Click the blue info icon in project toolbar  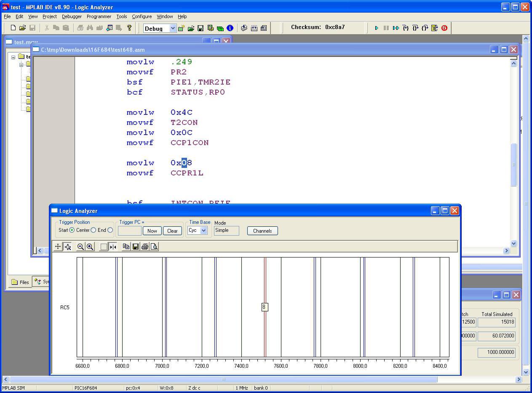coord(230,28)
